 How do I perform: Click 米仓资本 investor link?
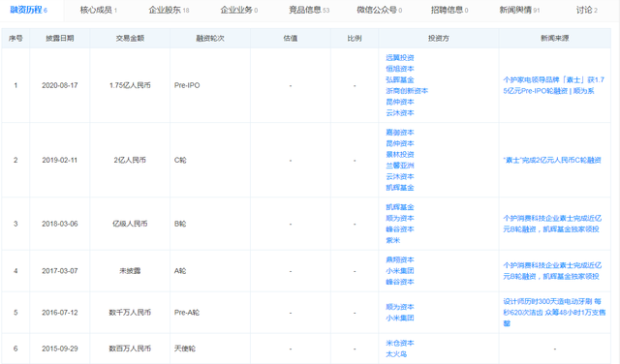point(400,343)
